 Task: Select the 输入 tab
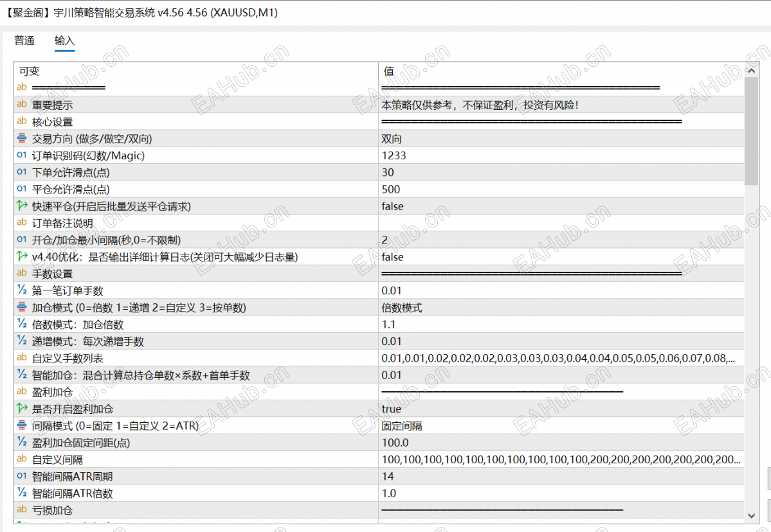(x=64, y=40)
